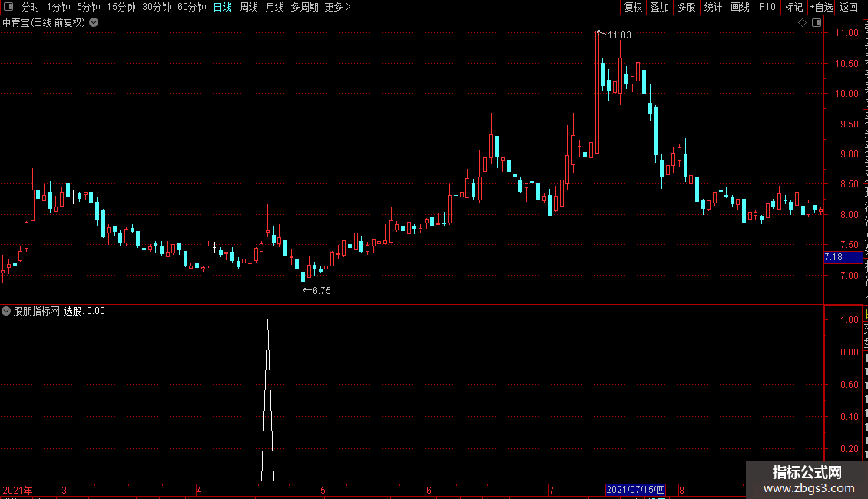Image resolution: width=868 pixels, height=499 pixels.
Task: Switch to 周线 weekly chart
Action: [249, 7]
